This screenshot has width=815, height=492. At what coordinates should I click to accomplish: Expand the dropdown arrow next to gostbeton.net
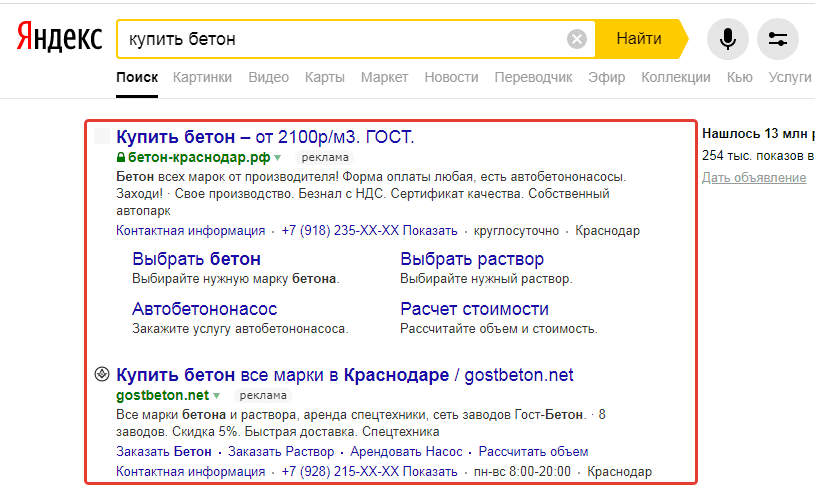(216, 396)
